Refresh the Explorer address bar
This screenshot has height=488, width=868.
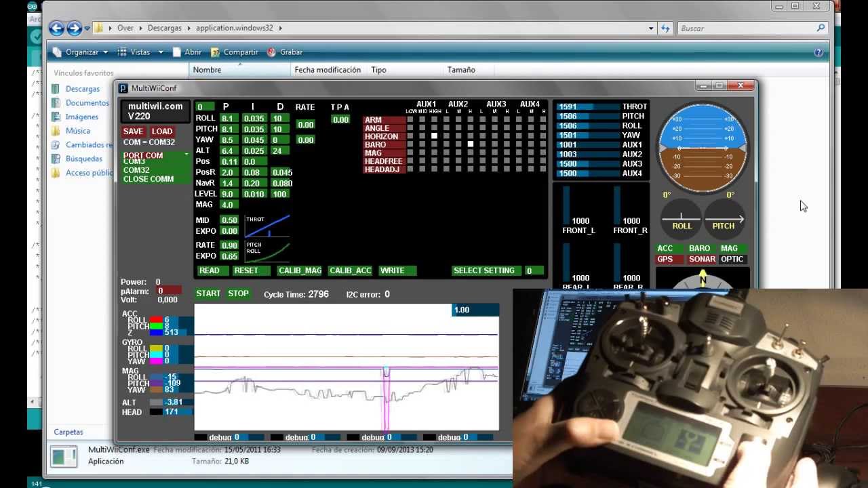(x=665, y=28)
